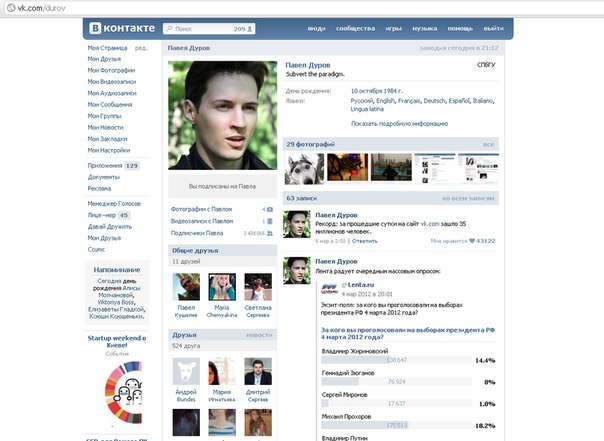
Task: Open Мои Видеозаписи in sidebar
Action: coord(112,82)
